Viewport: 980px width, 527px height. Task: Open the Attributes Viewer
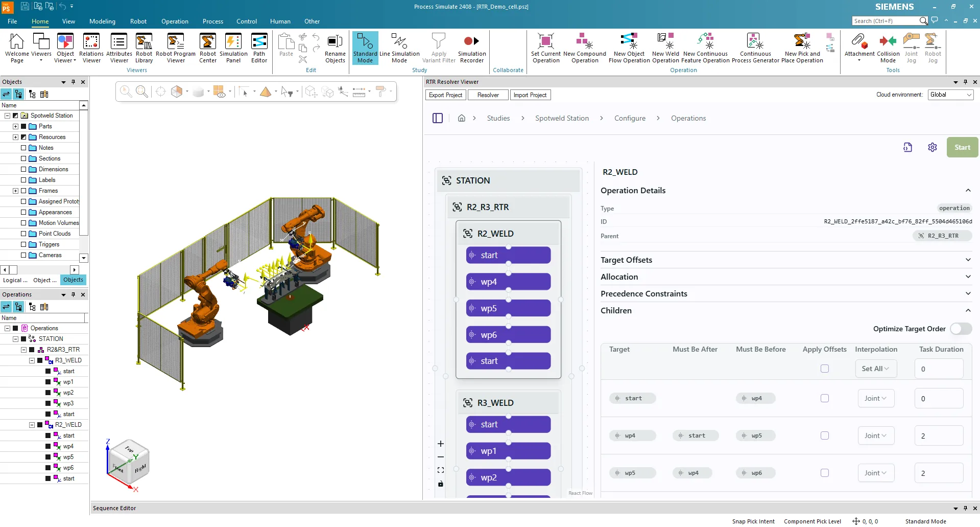[x=119, y=48]
